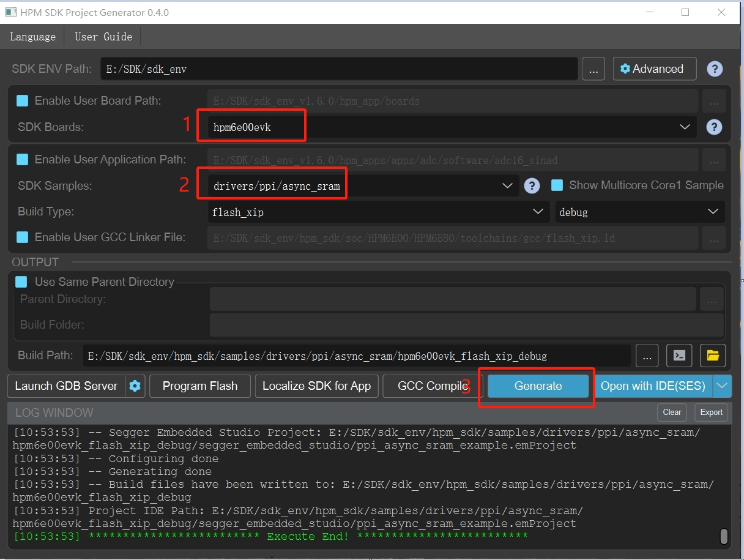Browse for SDK ENV Path

pos(593,69)
